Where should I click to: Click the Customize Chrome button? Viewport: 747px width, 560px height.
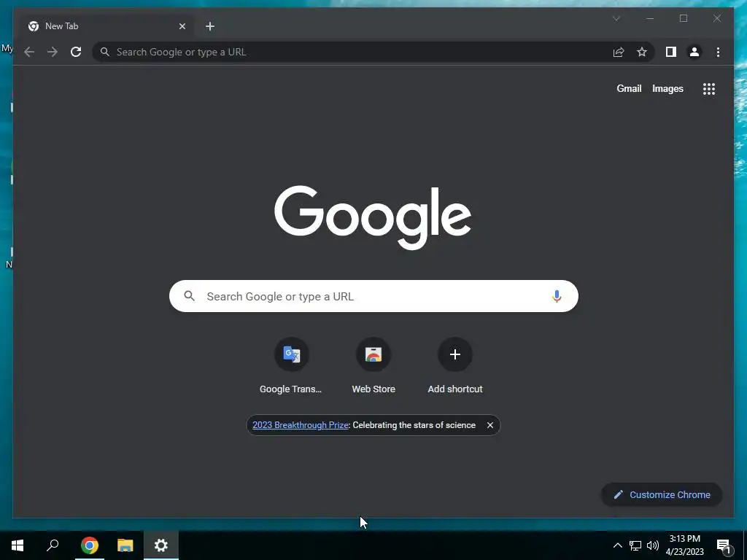tap(662, 495)
